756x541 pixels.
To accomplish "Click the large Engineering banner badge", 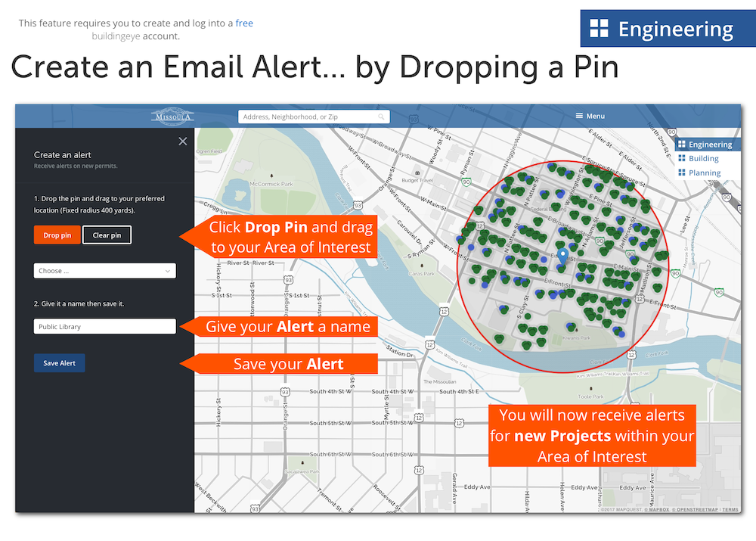I will (x=668, y=29).
